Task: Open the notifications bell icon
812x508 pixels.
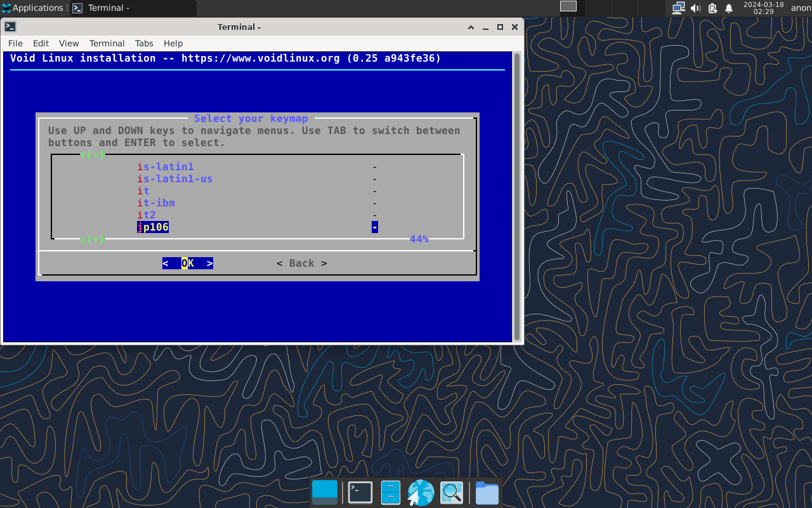Action: (x=729, y=8)
